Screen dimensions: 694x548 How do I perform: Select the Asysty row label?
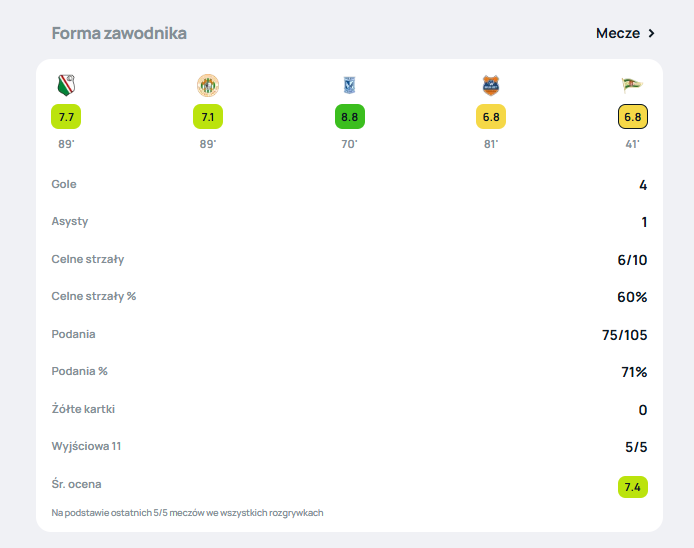[70, 221]
